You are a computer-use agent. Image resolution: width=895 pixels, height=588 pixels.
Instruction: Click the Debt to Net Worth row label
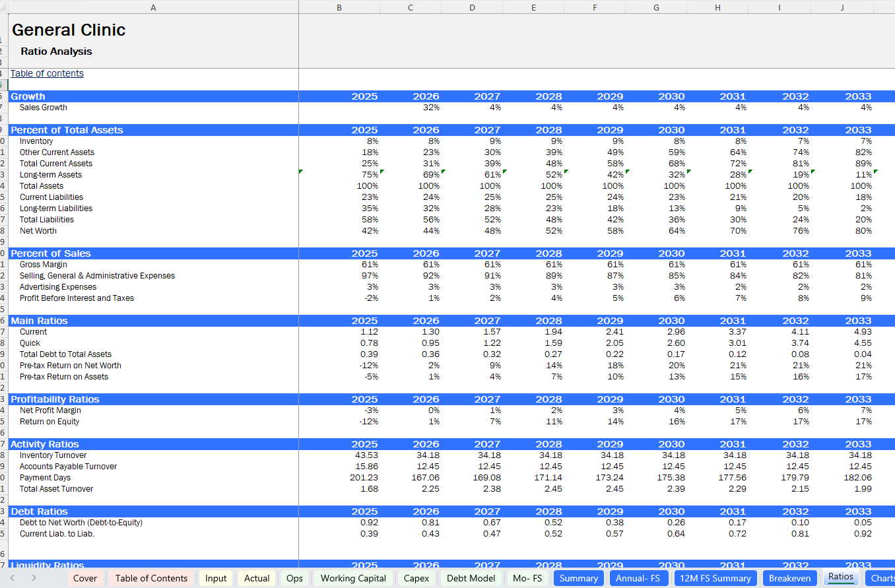[81, 523]
